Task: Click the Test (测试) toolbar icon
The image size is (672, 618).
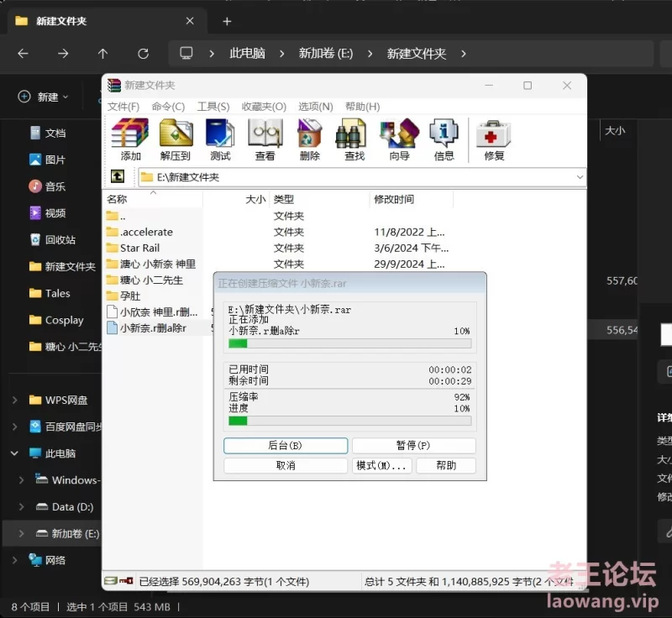Action: tap(220, 139)
